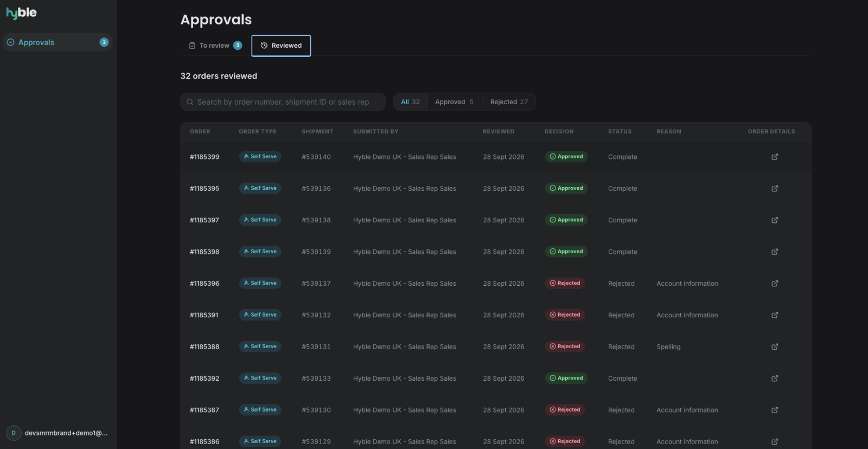The height and width of the screenshot is (449, 868).
Task: Click shipment ID #539140
Action: click(x=316, y=157)
